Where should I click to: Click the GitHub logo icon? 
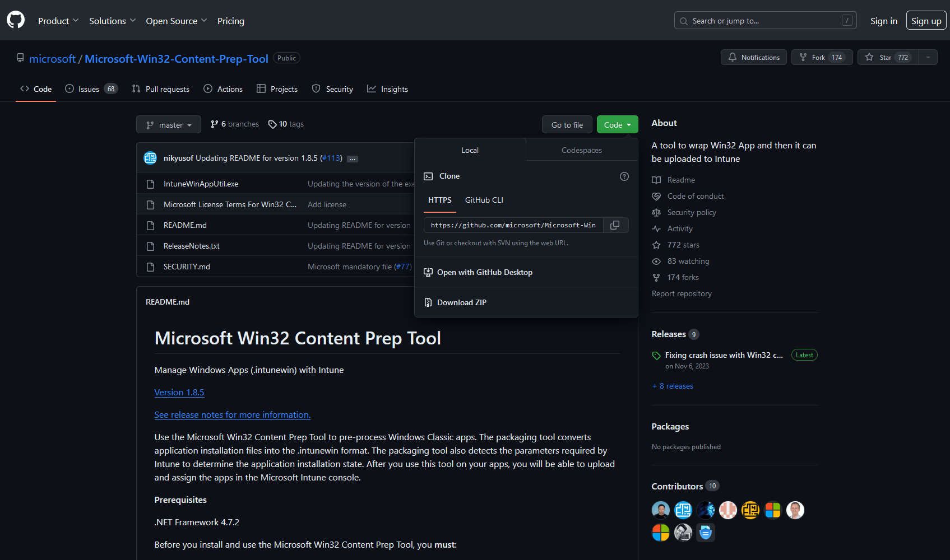point(16,20)
